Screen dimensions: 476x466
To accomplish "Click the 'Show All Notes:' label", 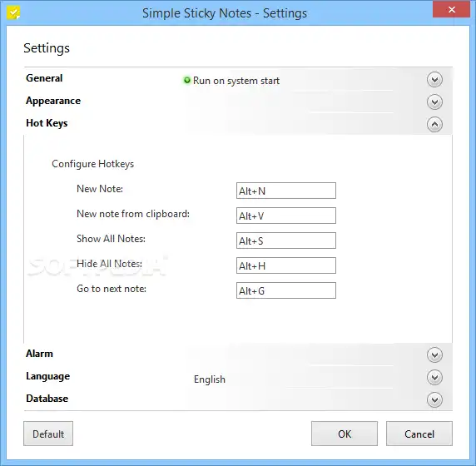I will coord(111,239).
